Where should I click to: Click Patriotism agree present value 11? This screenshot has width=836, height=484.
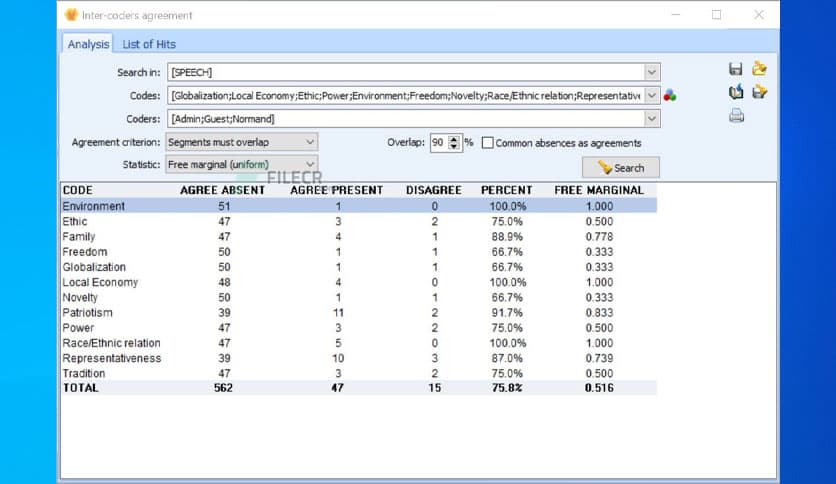(338, 312)
